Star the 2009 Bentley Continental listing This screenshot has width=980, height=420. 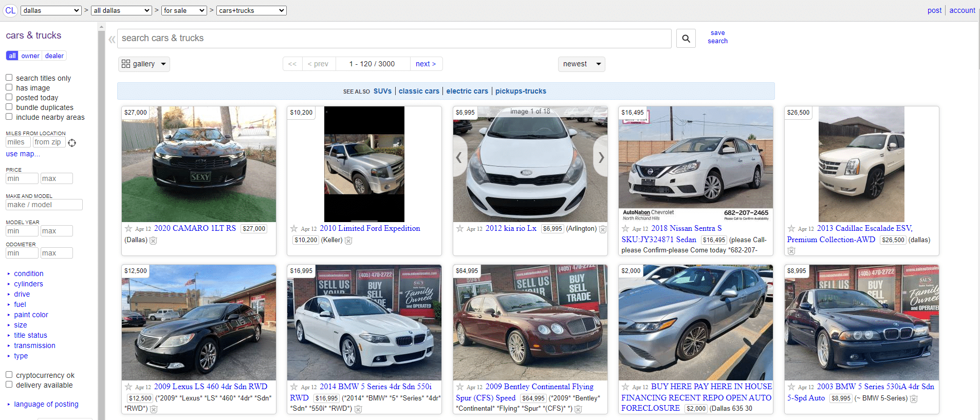(x=460, y=387)
